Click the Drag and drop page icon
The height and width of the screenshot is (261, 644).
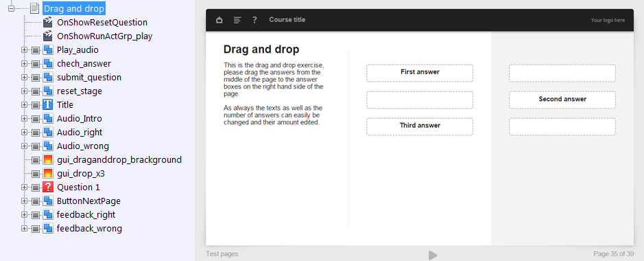pyautogui.click(x=35, y=8)
